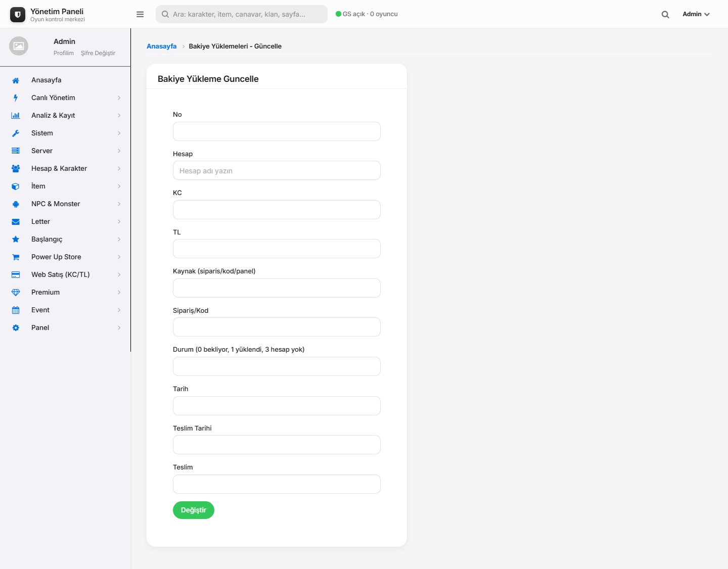Click the hamburger menu toggle icon
Image resolution: width=728 pixels, height=569 pixels.
tap(140, 14)
